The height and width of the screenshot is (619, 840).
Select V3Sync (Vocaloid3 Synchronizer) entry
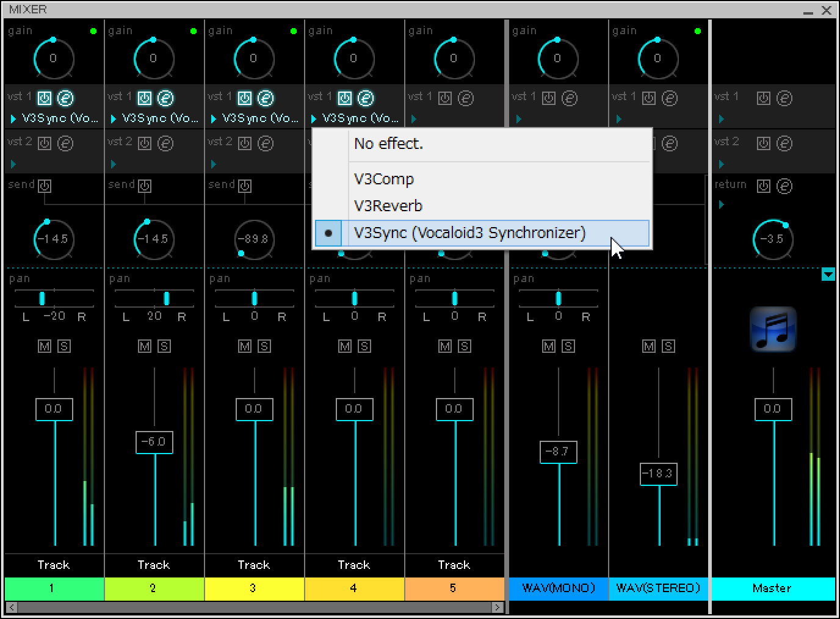pos(482,233)
